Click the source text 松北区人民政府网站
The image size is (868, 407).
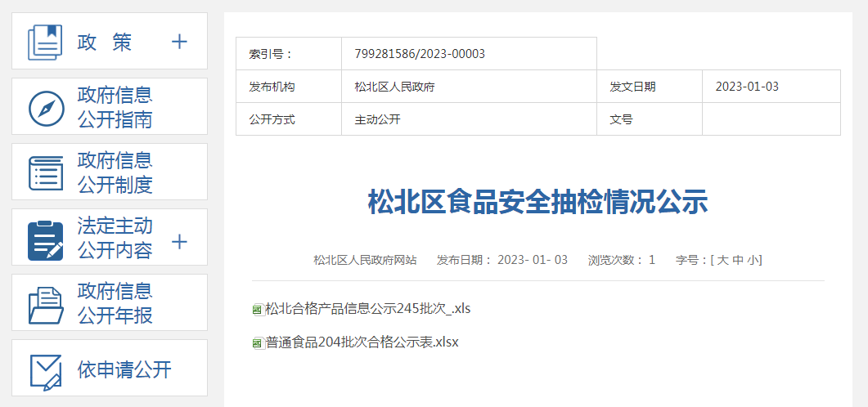tap(365, 260)
